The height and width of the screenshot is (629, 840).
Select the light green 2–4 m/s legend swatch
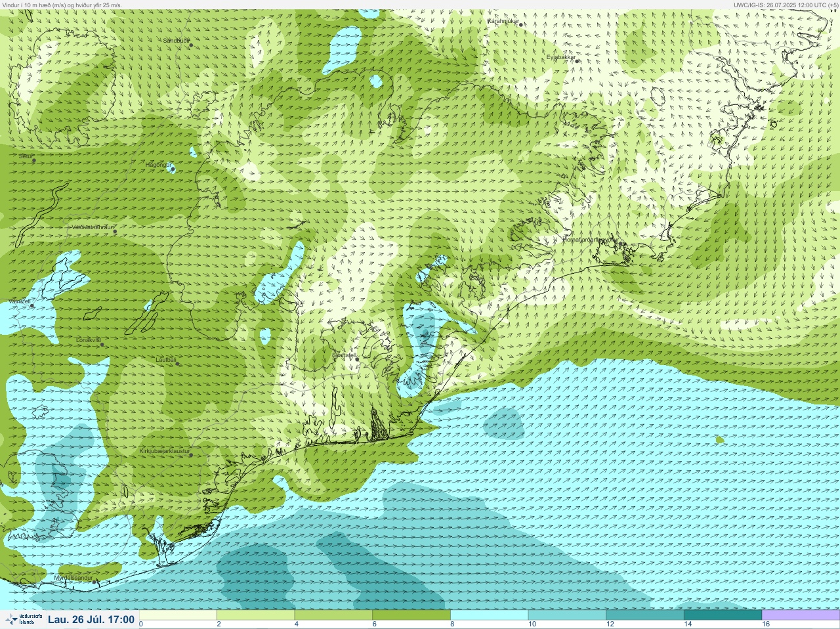pyautogui.click(x=255, y=615)
